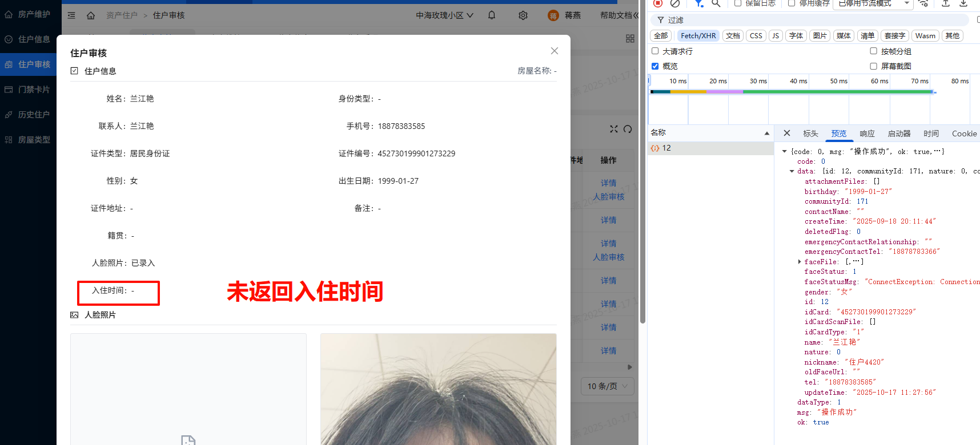
Task: Refresh the table with the circular icon
Action: [628, 129]
